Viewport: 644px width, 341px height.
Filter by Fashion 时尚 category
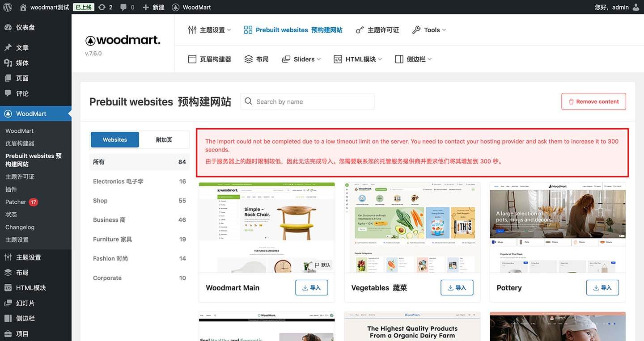[140, 258]
